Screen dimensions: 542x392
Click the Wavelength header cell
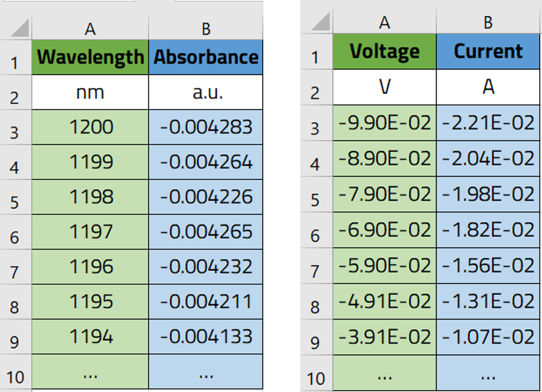[90, 55]
